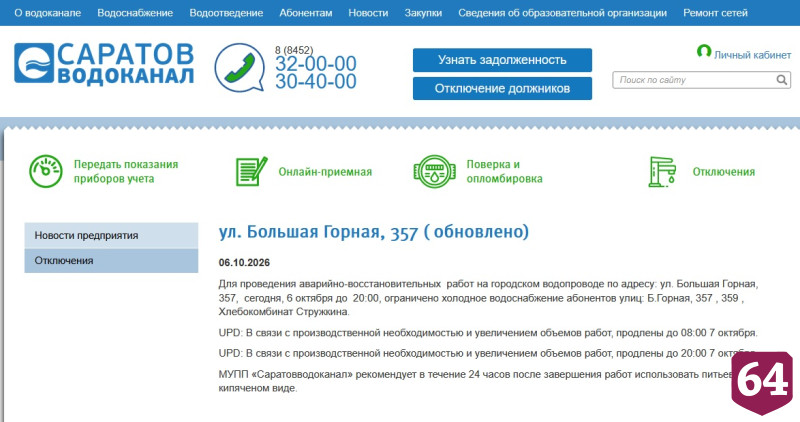The height and width of the screenshot is (422, 800).
Task: Click the heading ул. Большая Горная, 357
Action: pyautogui.click(x=373, y=232)
